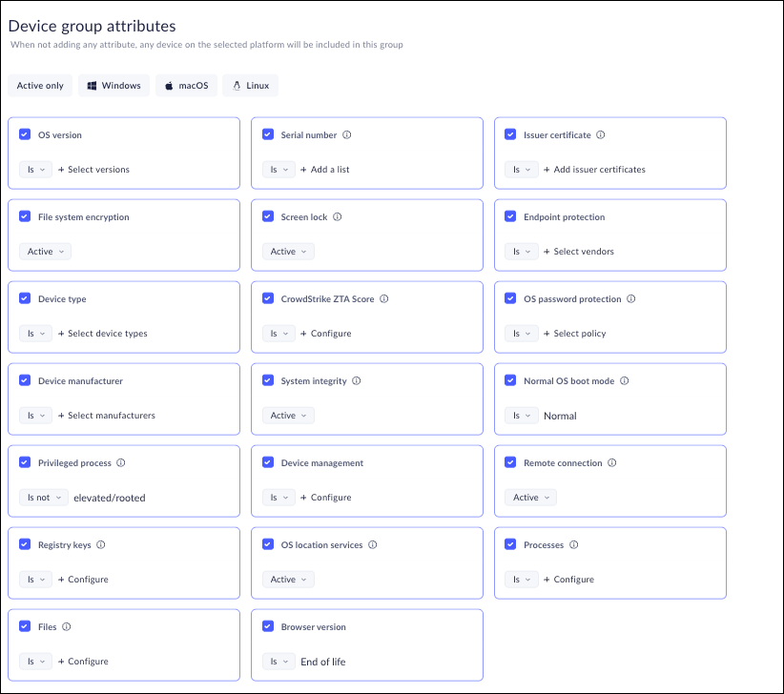Click '+ Add issuer certificates' link
784x694 pixels.
[x=593, y=170]
